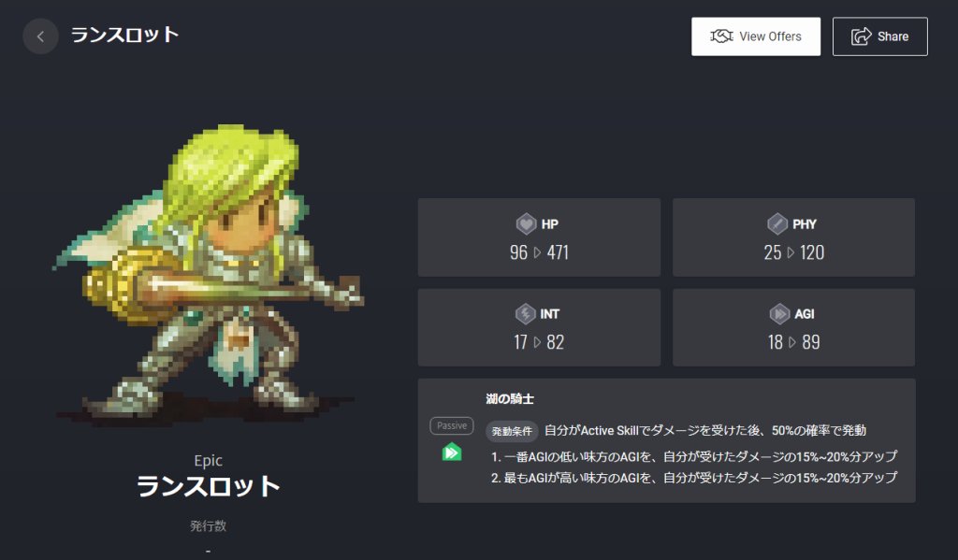
Task: Click the handshake icon in View Offers
Action: [721, 36]
